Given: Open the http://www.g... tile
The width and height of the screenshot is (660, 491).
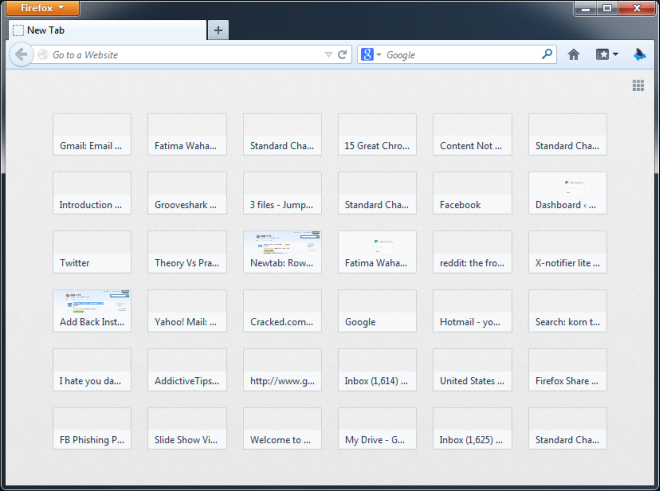Looking at the screenshot, I should (x=282, y=370).
